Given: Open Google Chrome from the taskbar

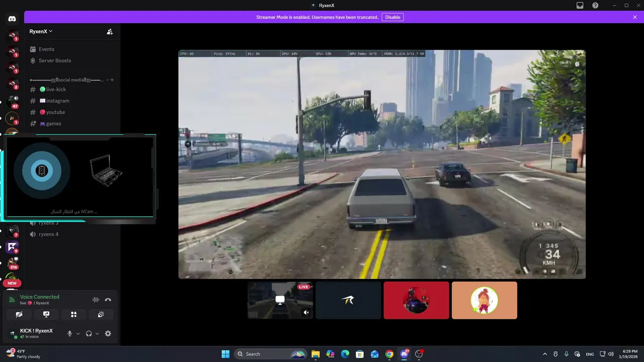Looking at the screenshot, I should 389,354.
